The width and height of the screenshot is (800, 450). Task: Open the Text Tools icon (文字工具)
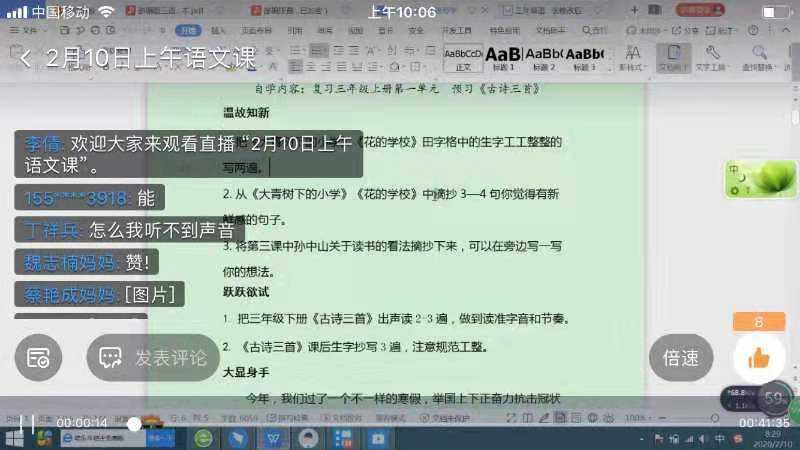pos(711,57)
